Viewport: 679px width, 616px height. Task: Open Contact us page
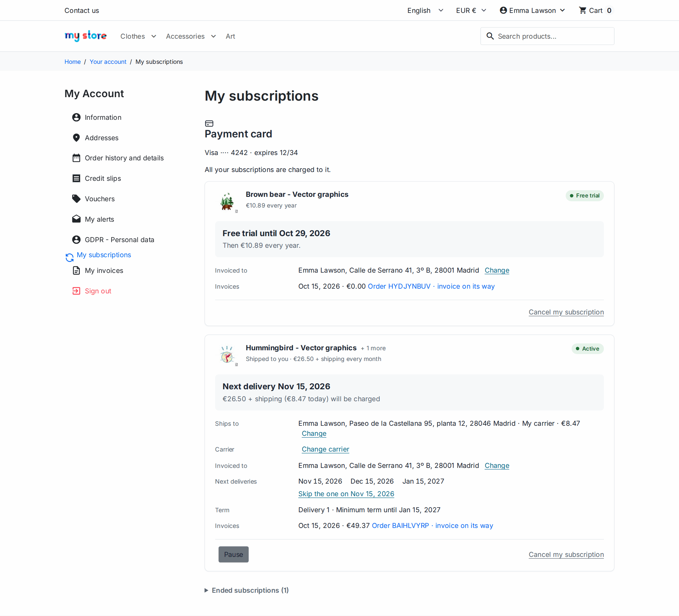click(81, 10)
